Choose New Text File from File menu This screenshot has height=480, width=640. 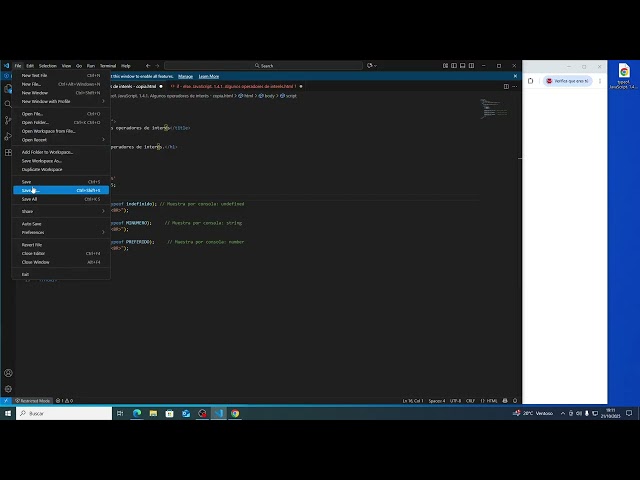pyautogui.click(x=61, y=76)
